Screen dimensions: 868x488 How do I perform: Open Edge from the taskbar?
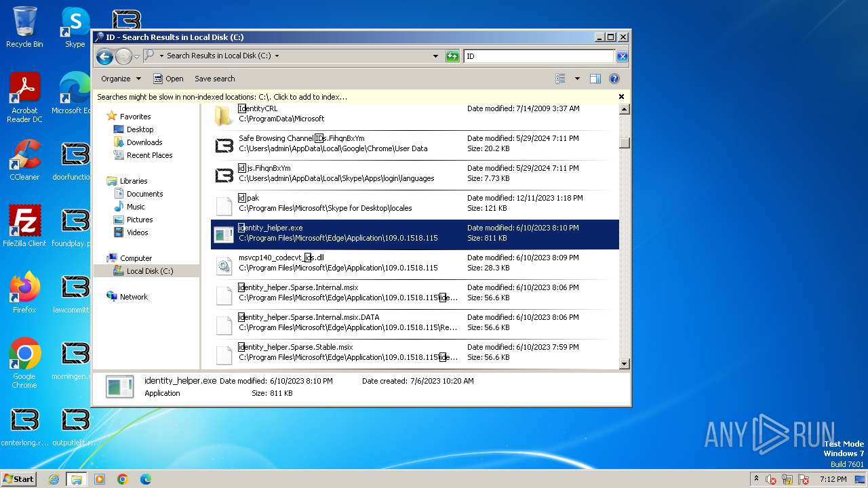145,479
